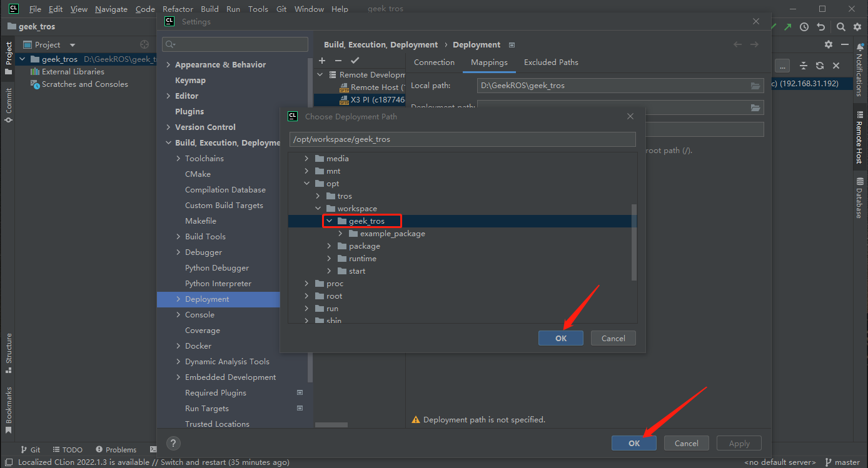
Task: Cancel the Settings dialog
Action: coord(687,443)
